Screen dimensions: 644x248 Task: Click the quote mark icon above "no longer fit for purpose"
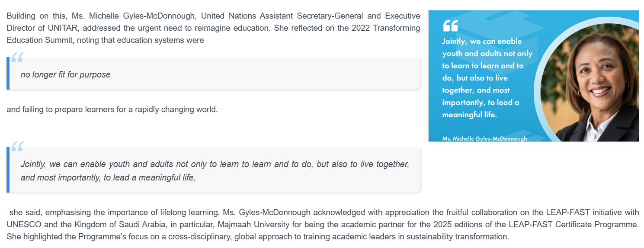point(18,58)
